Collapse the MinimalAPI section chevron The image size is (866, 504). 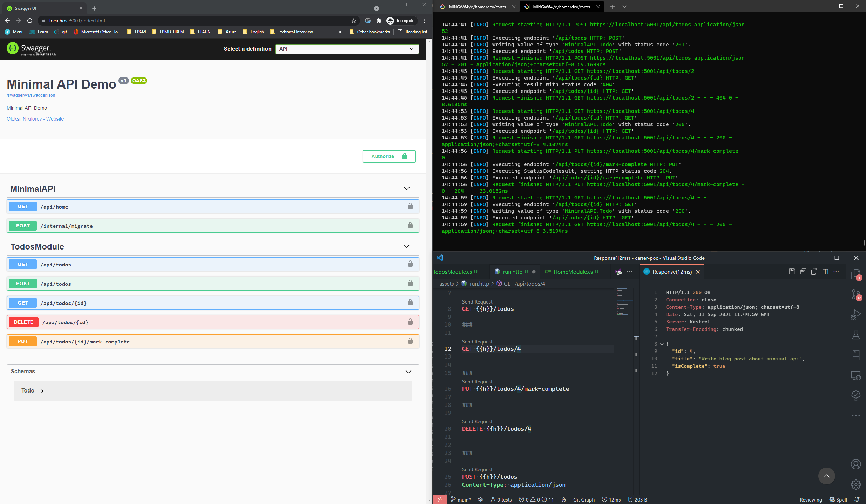point(407,189)
